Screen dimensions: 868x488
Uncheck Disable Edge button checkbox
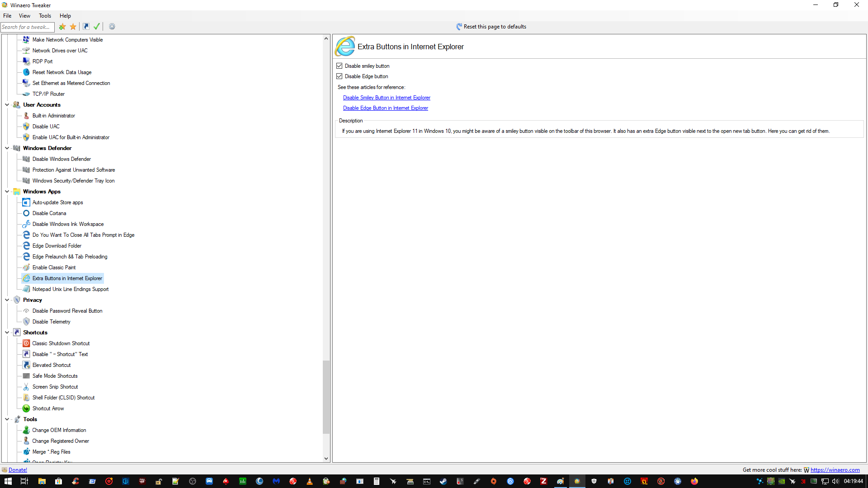pyautogui.click(x=340, y=76)
